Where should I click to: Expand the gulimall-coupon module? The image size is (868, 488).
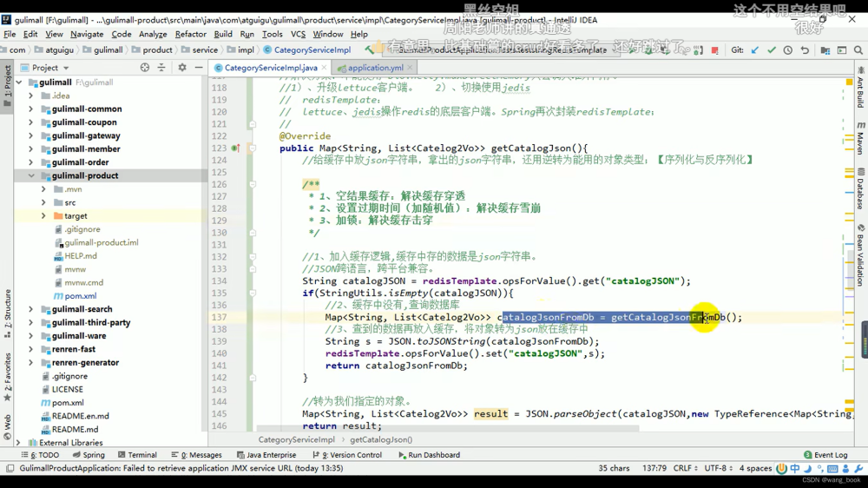(x=31, y=122)
